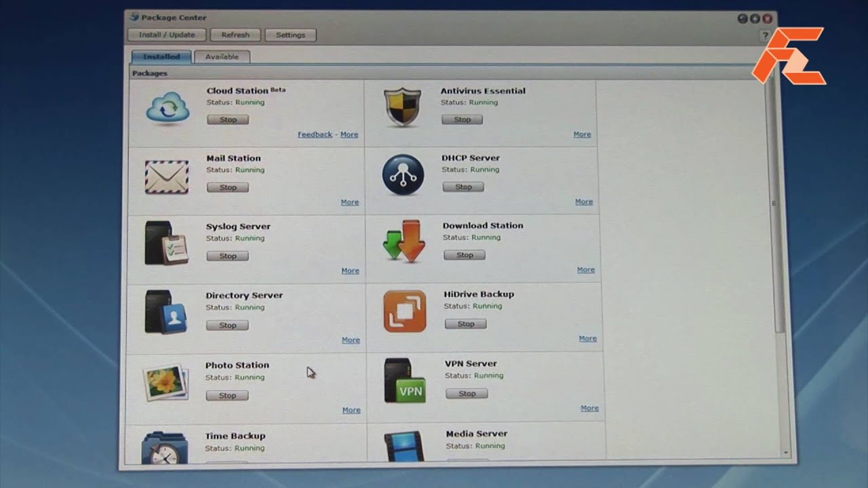Viewport: 868px width, 488px height.
Task: Open the More link for Antivirus Essential
Action: pyautogui.click(x=582, y=134)
